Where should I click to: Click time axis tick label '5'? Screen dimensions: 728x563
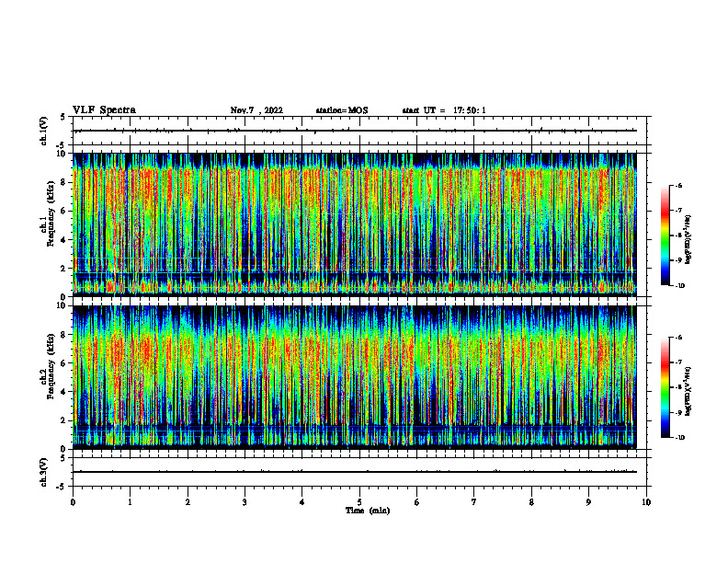coord(359,502)
